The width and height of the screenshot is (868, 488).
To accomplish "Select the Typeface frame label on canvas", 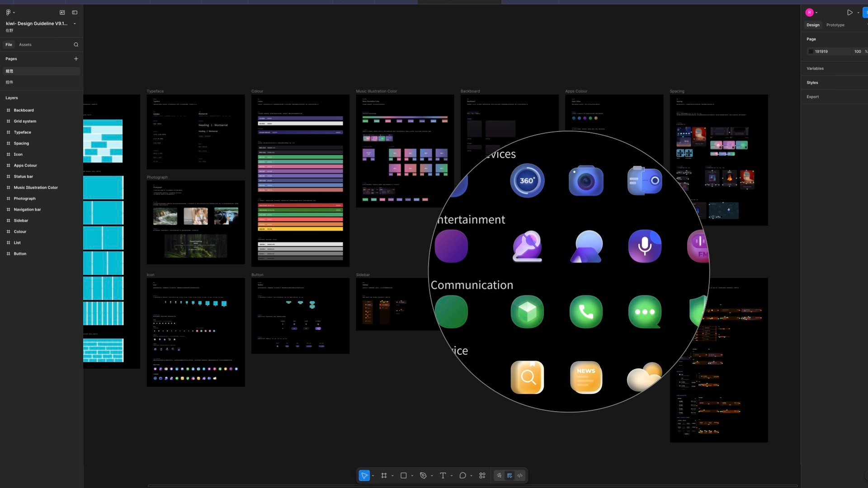I will [x=155, y=91].
